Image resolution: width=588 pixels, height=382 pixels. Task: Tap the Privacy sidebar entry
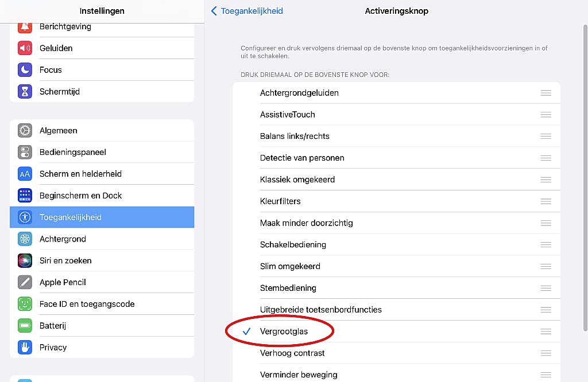click(x=53, y=348)
